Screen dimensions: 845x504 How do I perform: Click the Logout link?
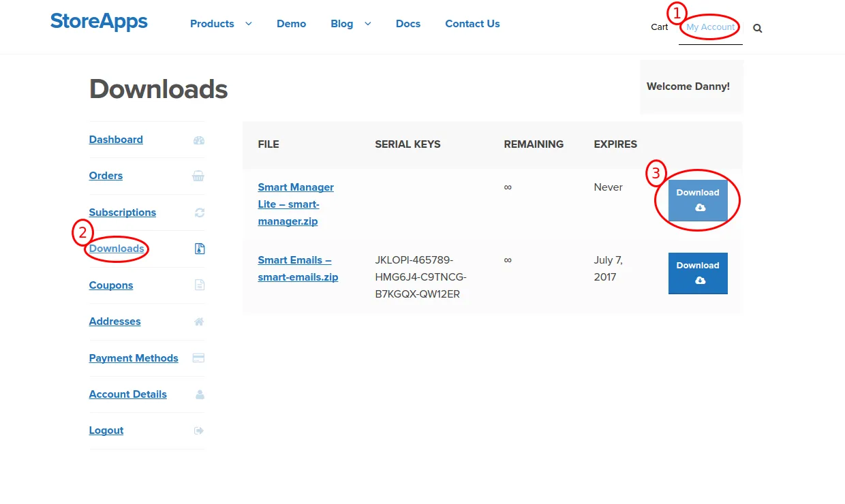pyautogui.click(x=106, y=430)
